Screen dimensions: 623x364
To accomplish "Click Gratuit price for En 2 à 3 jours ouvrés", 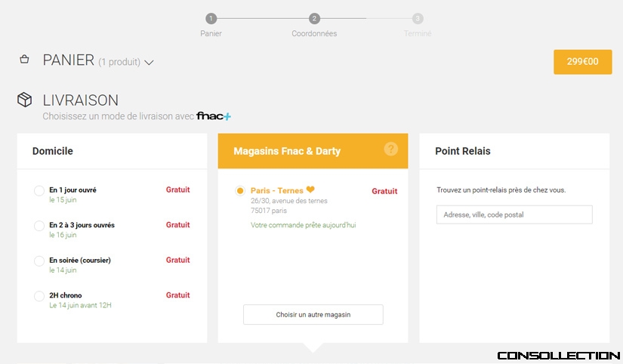I will click(x=177, y=224).
